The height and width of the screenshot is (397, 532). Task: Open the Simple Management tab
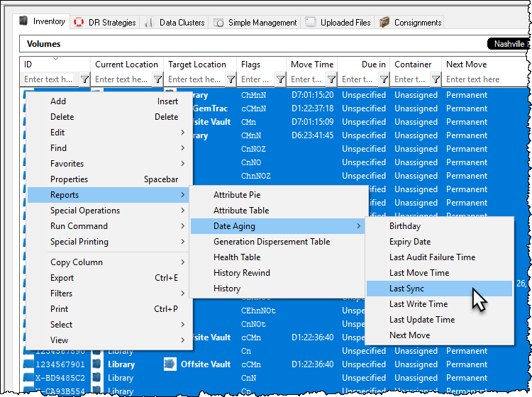coord(255,23)
